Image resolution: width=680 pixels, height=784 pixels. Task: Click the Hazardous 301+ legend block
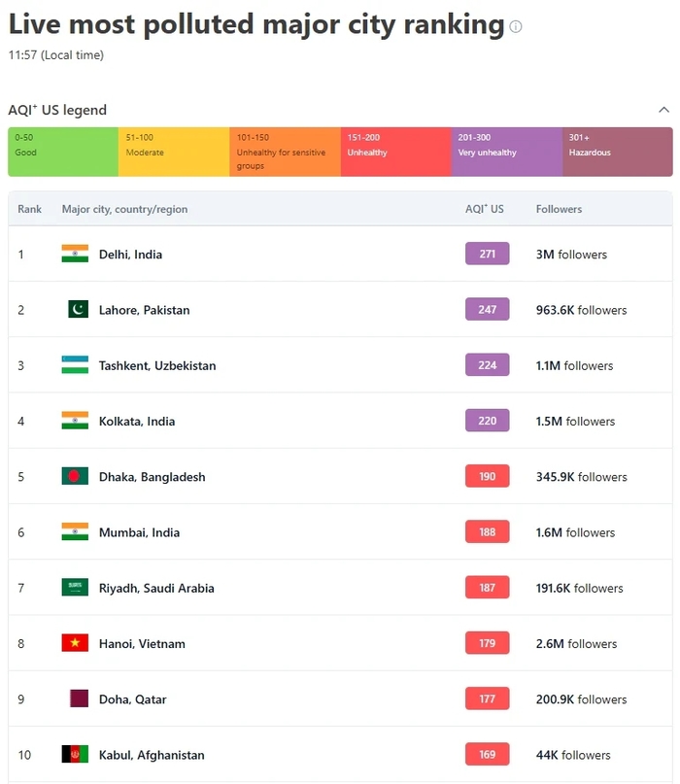point(617,152)
